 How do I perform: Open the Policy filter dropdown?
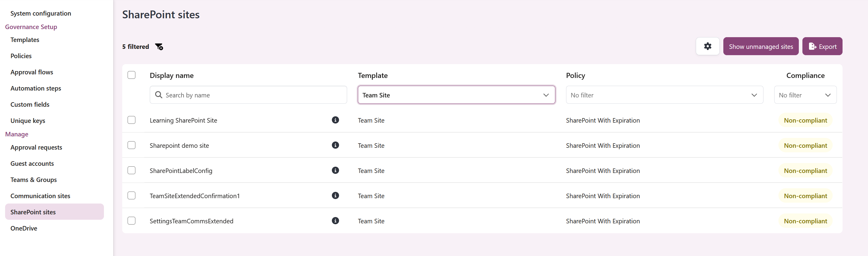(x=664, y=95)
